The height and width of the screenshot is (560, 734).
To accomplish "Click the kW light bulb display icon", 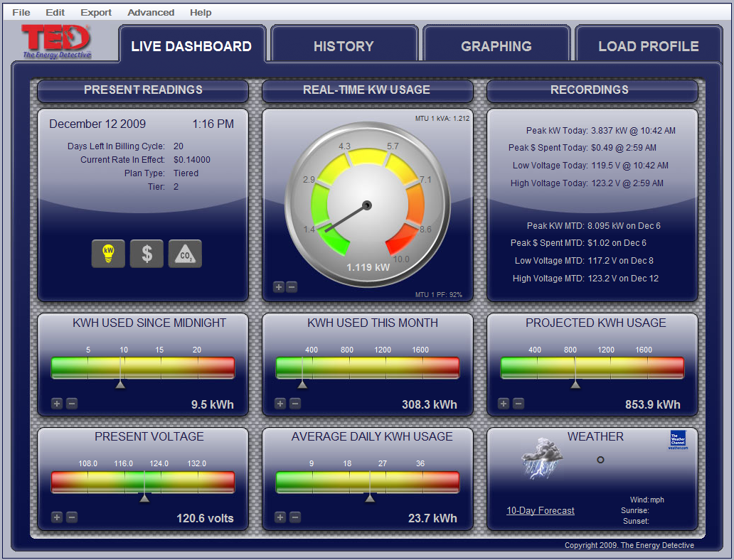I will (108, 254).
